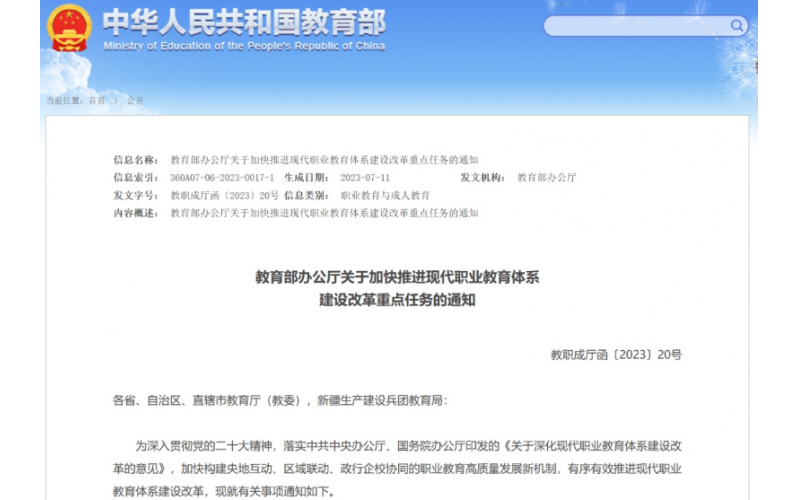
Task: Open the 公开 breadcrumb link
Action: (135, 101)
